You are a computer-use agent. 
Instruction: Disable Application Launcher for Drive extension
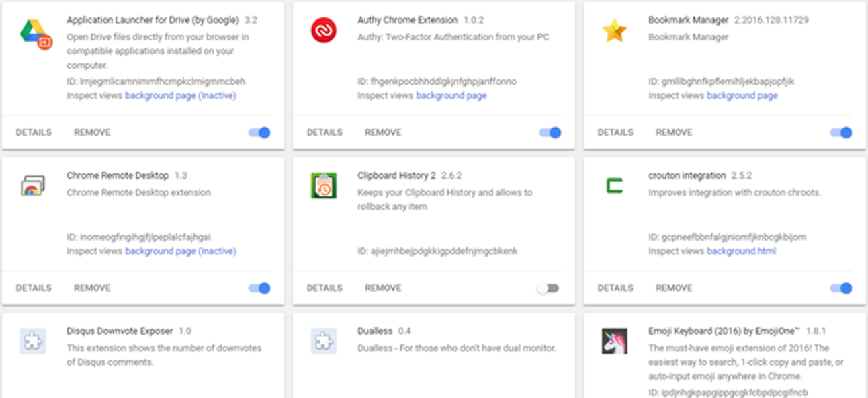(259, 132)
